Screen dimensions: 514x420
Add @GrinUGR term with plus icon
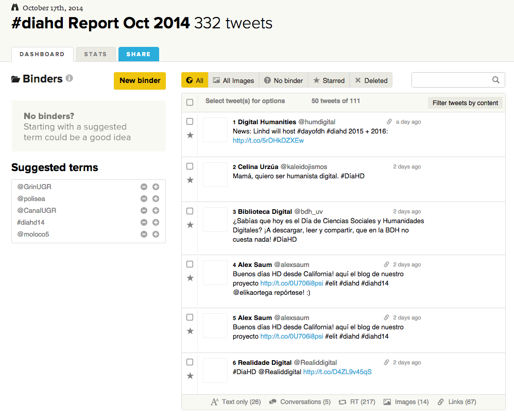156,187
